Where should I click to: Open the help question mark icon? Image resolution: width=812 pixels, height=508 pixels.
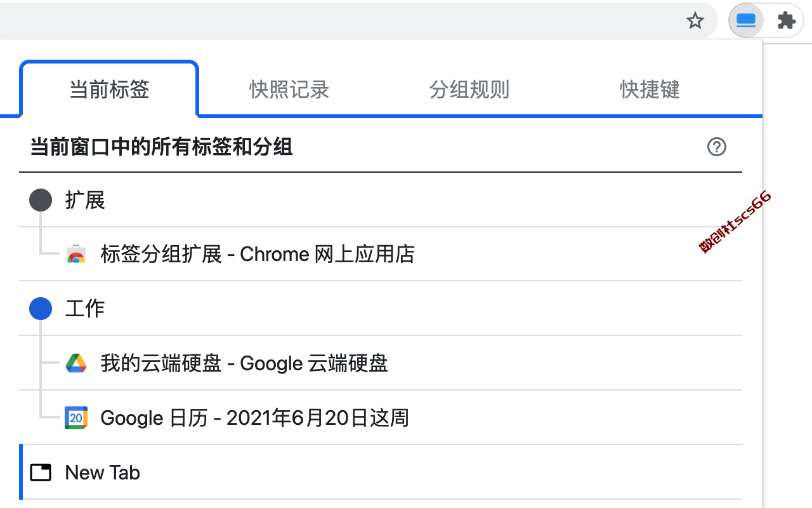717,147
